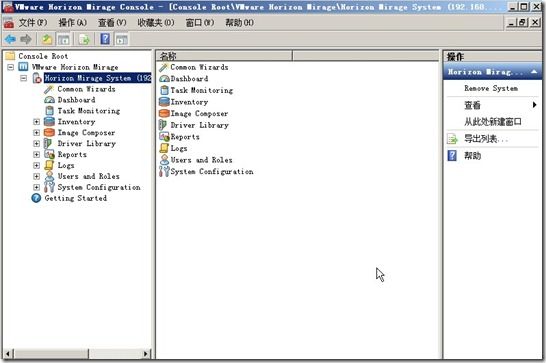The height and width of the screenshot is (363, 546).
Task: Expand the System Configuration tree node
Action: tap(37, 187)
